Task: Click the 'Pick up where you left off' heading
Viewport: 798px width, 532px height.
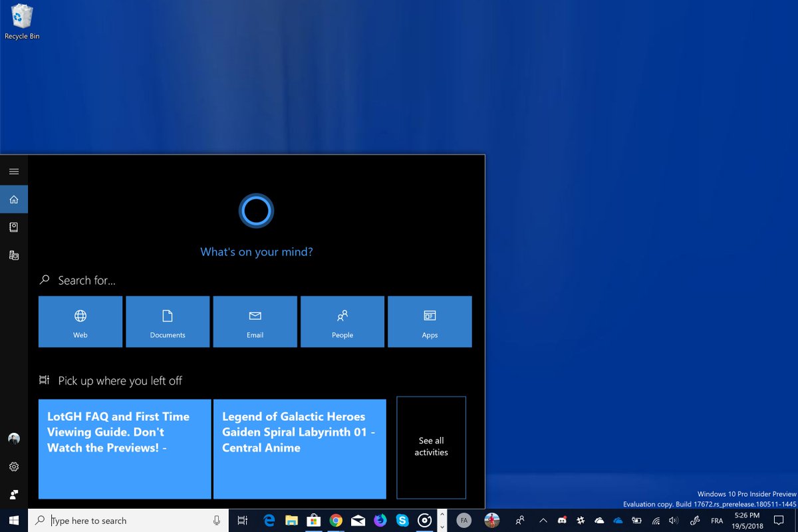Action: tap(120, 381)
